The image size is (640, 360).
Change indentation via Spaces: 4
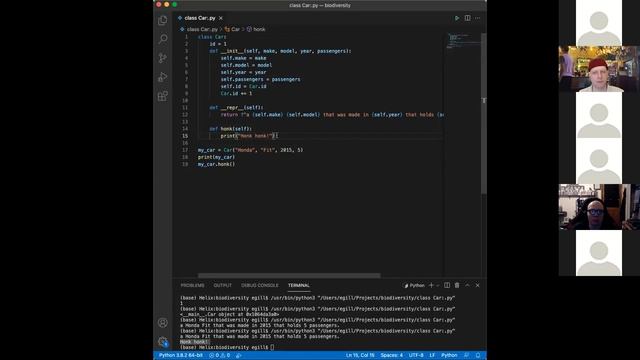[x=391, y=355]
